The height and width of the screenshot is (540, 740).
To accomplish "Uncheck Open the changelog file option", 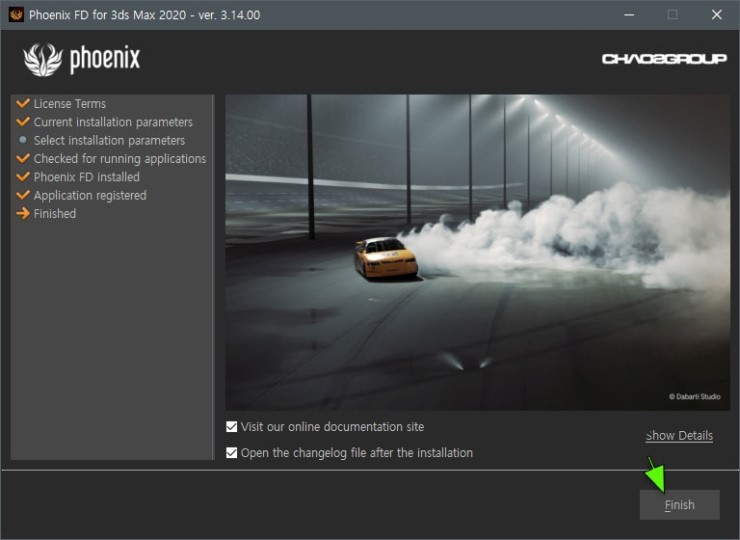I will coord(231,453).
